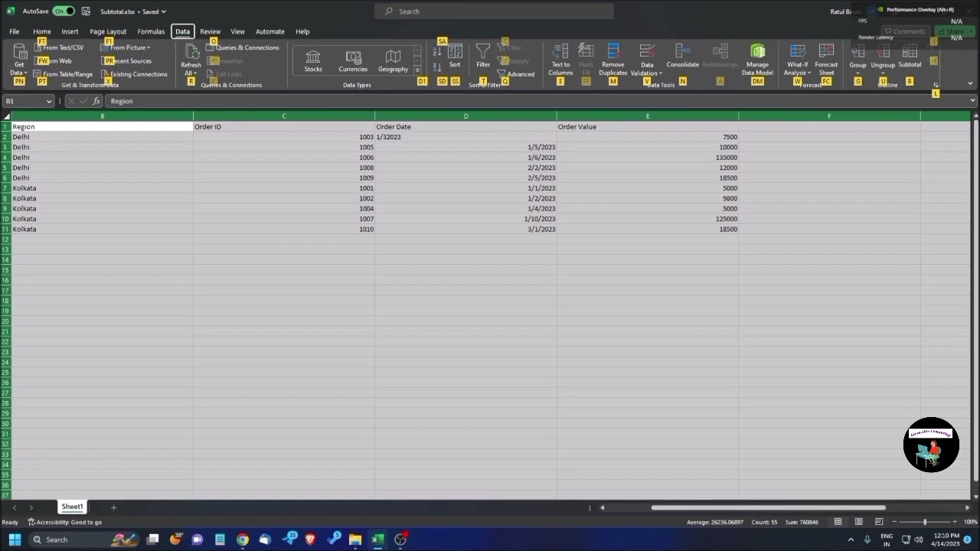Click the Subtotal button
980x551 pixels.
tap(910, 57)
